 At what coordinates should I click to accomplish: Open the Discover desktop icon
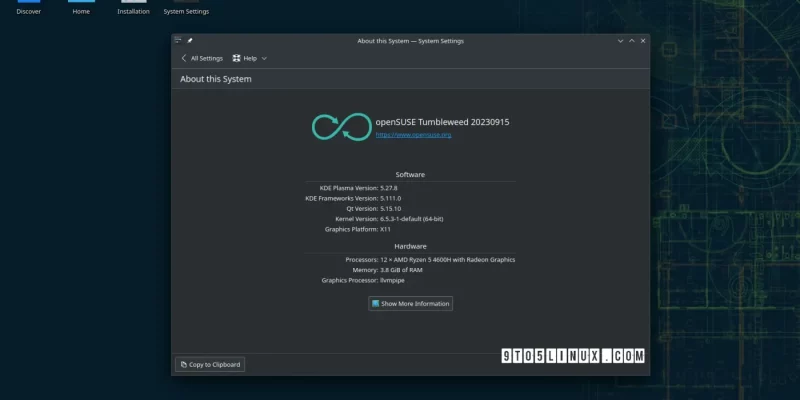pos(29,8)
